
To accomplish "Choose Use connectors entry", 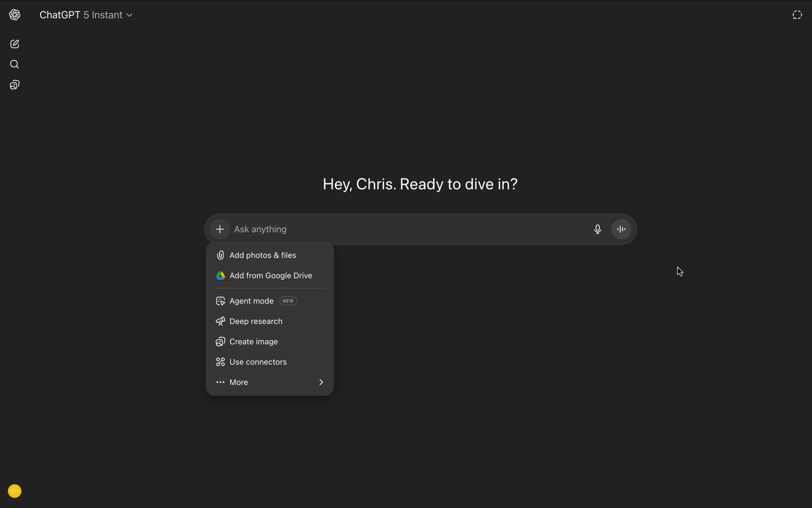I will [x=270, y=362].
